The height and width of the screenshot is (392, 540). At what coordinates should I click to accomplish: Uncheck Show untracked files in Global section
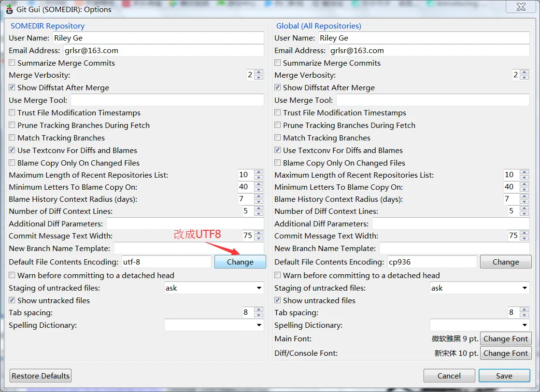click(x=278, y=300)
